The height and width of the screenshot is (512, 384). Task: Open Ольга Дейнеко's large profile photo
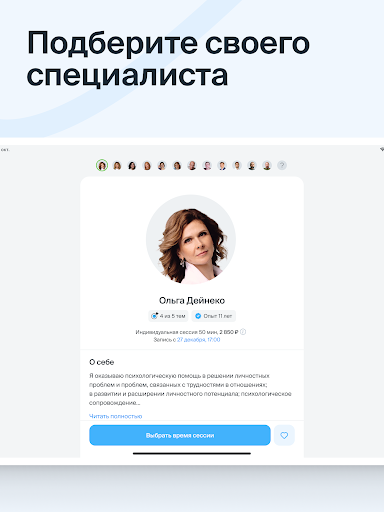(191, 240)
